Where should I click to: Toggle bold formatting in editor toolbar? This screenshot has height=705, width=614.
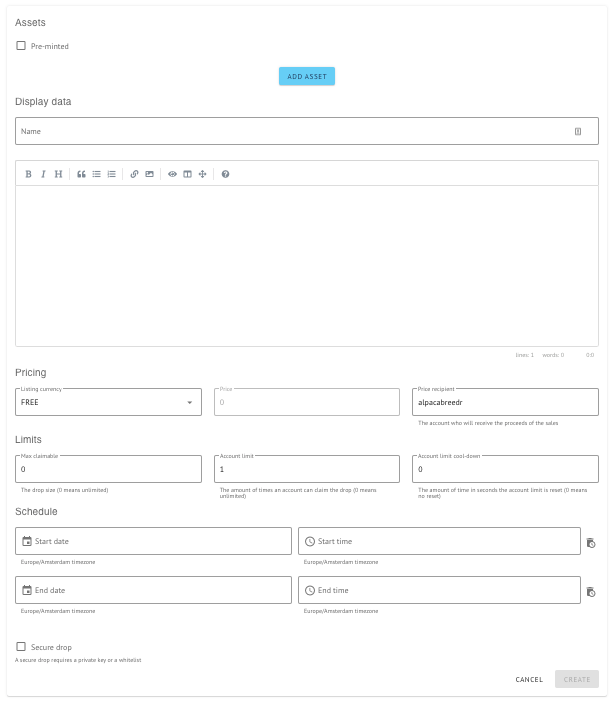[x=28, y=174]
